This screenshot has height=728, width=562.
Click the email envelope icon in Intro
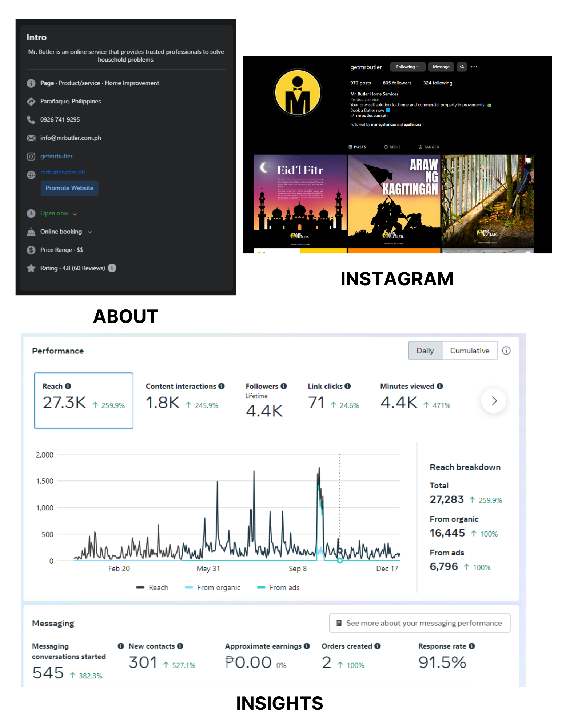[31, 138]
